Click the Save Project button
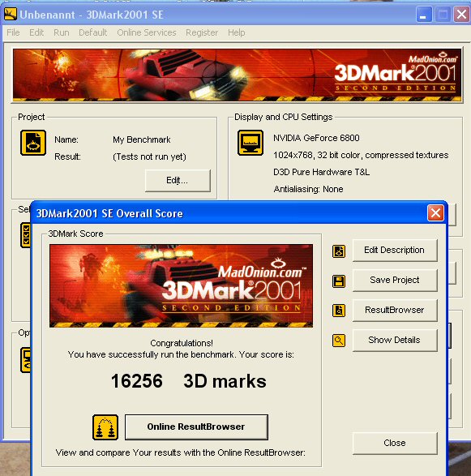471x476 pixels. tap(395, 280)
